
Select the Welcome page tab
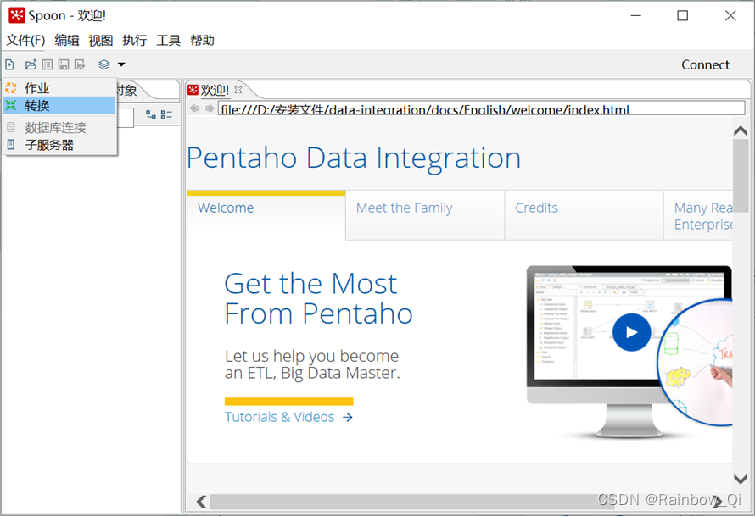266,215
